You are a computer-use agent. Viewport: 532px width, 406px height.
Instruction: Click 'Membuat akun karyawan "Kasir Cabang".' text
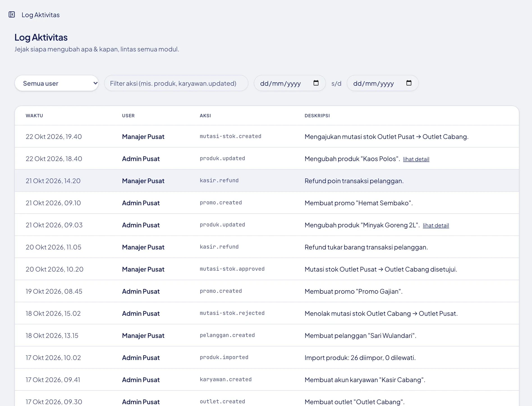[x=365, y=380]
